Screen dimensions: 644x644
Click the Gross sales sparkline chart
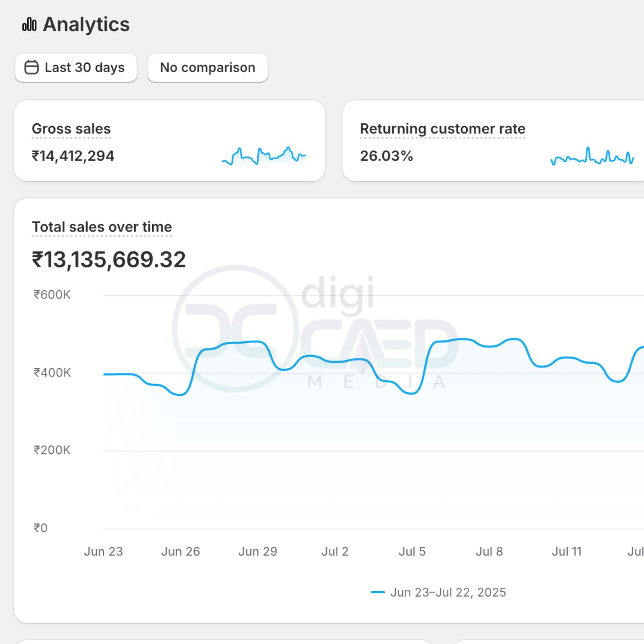click(264, 156)
